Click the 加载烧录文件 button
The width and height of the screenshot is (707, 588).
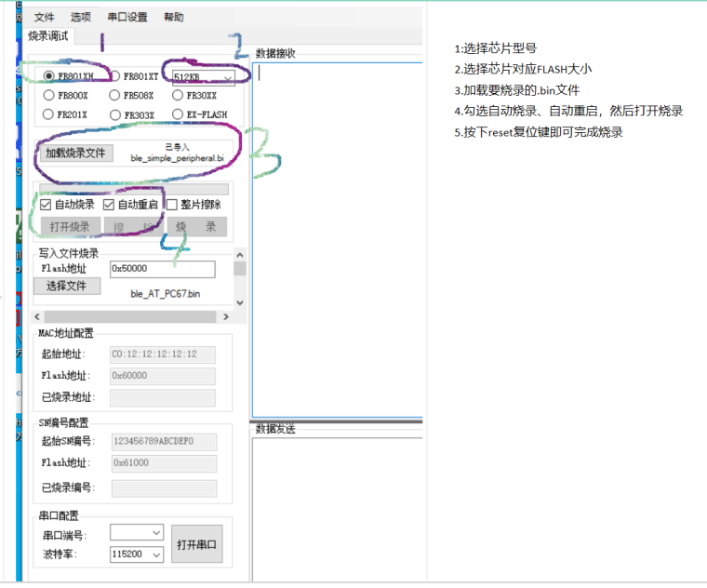(x=75, y=154)
